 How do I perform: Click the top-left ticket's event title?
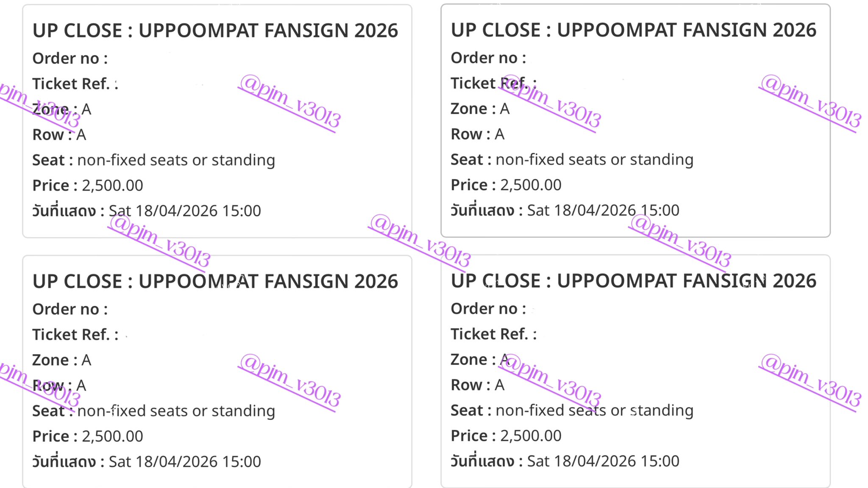tap(215, 30)
